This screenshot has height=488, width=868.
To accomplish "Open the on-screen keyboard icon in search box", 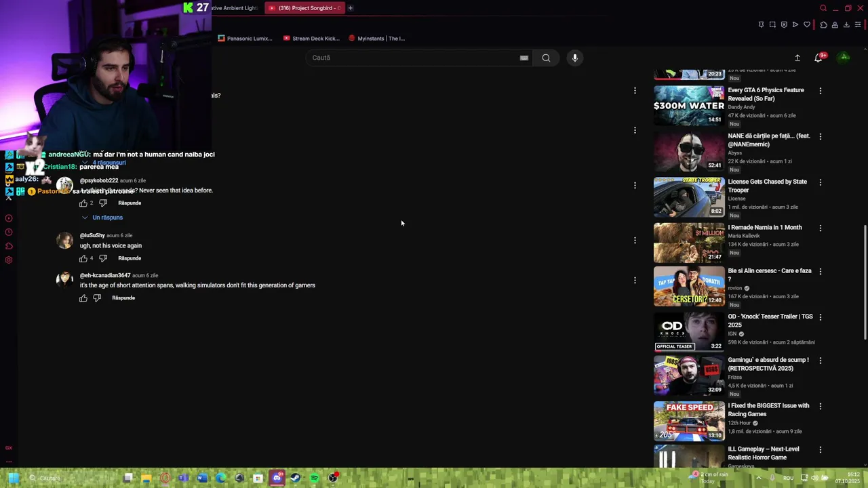I will [x=524, y=58].
